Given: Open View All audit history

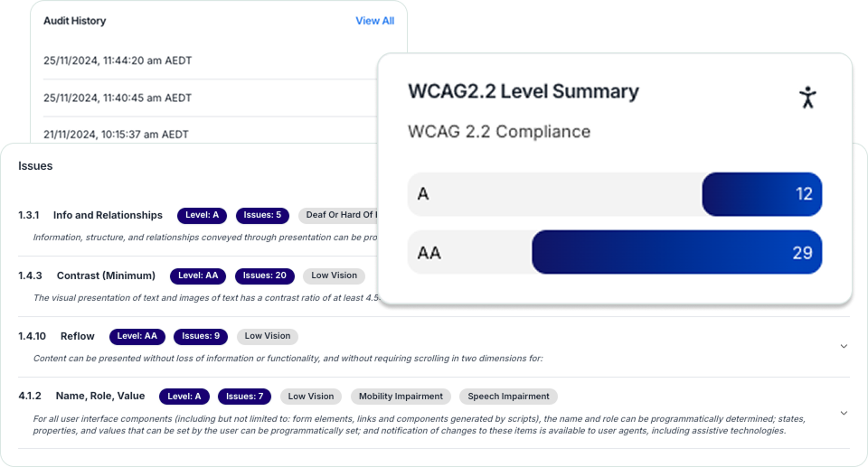Looking at the screenshot, I should click(x=374, y=21).
